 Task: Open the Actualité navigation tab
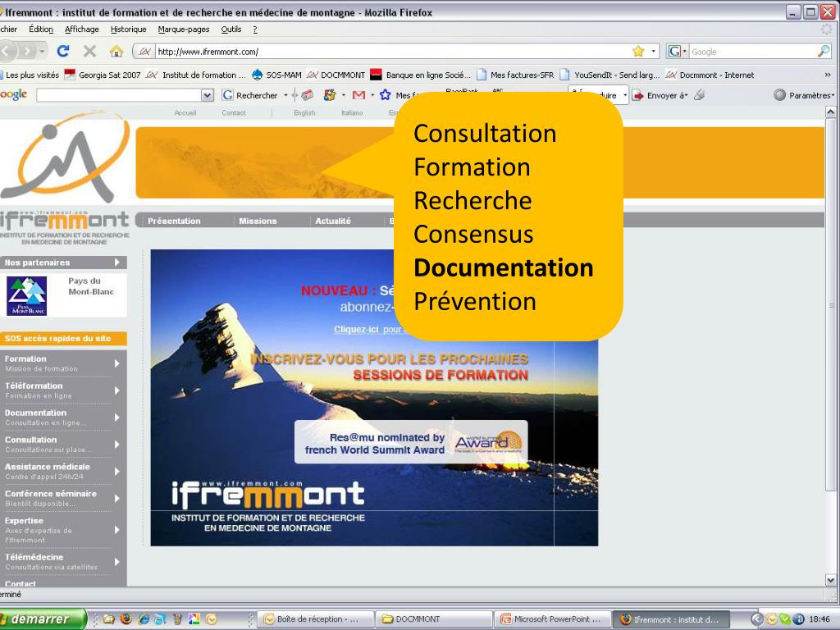[333, 221]
